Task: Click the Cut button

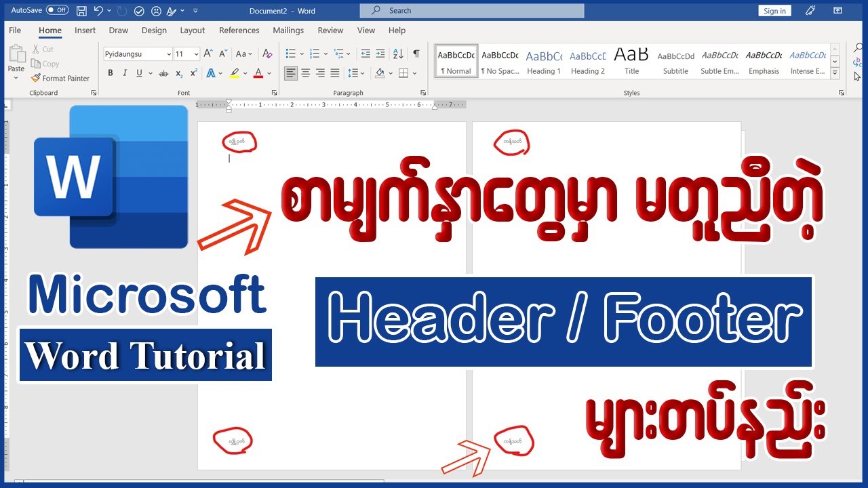Action: pos(43,49)
